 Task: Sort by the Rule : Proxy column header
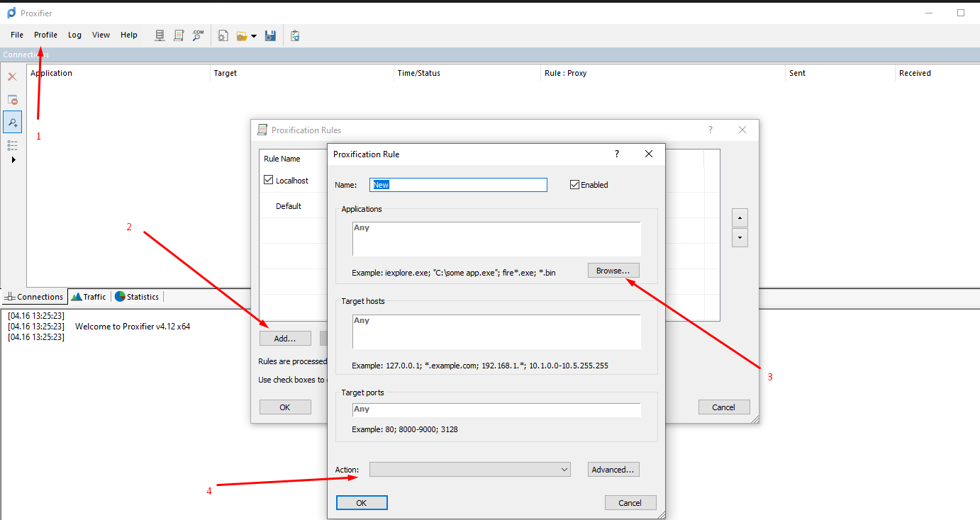664,73
